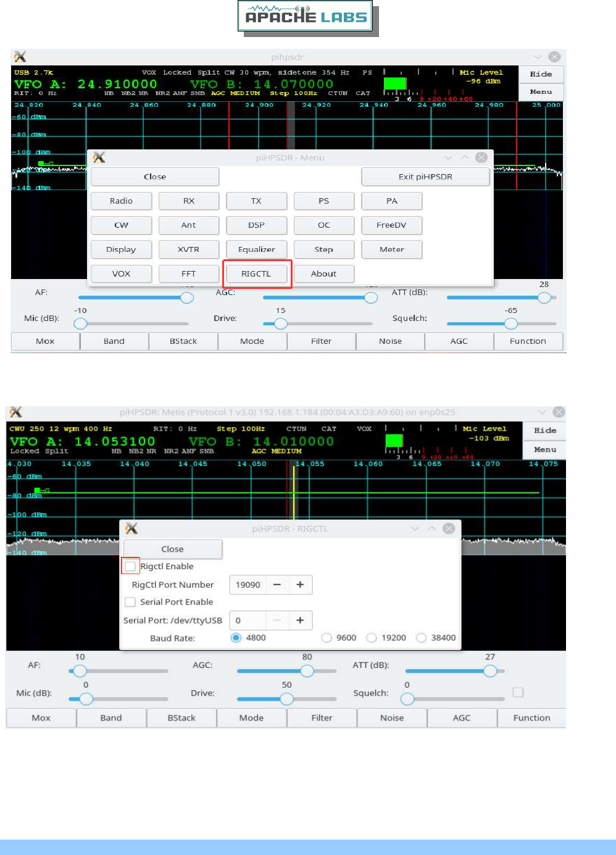
Task: Open the Step settings button
Action: coord(324,249)
